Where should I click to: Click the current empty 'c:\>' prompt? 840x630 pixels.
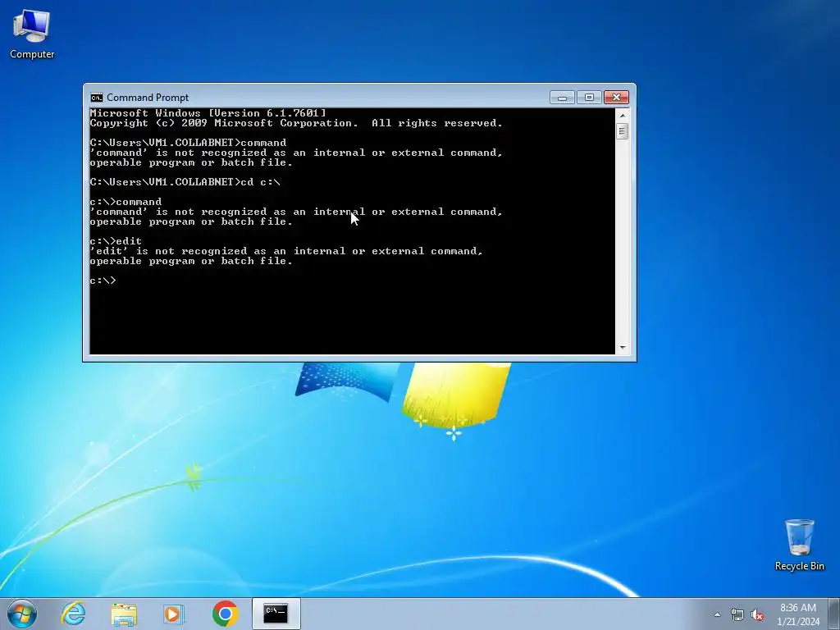coord(103,281)
